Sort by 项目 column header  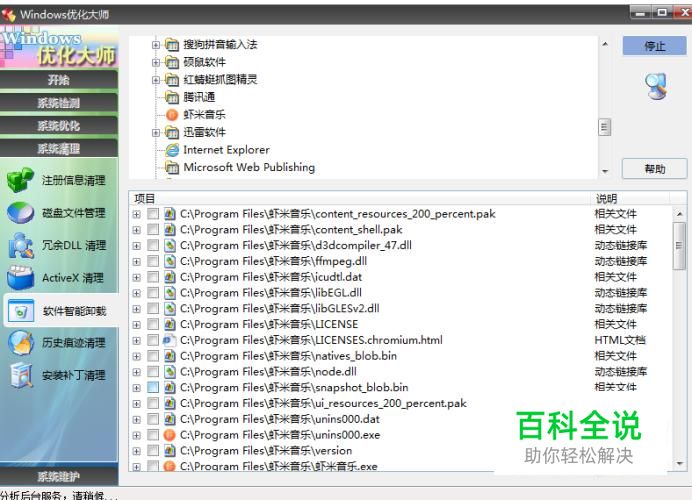360,198
